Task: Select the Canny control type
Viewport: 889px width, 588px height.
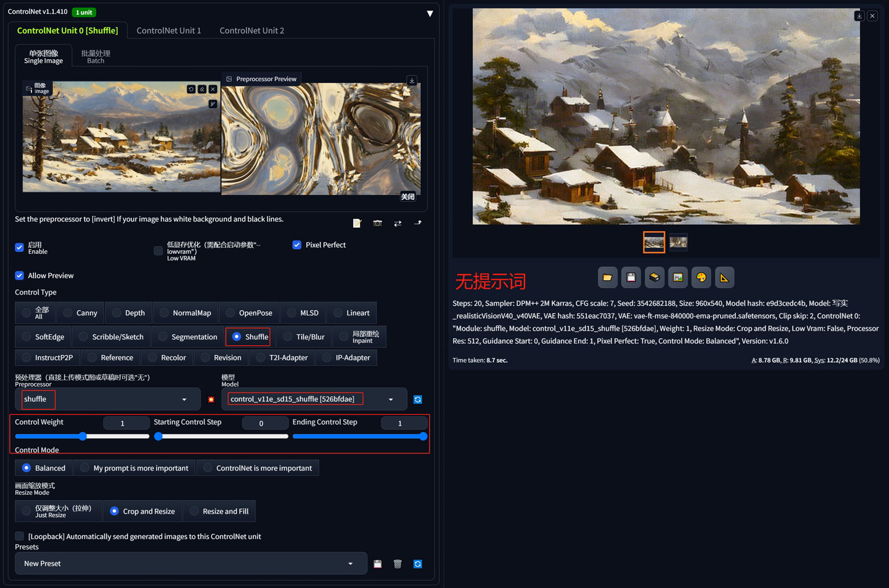Action: (x=80, y=313)
